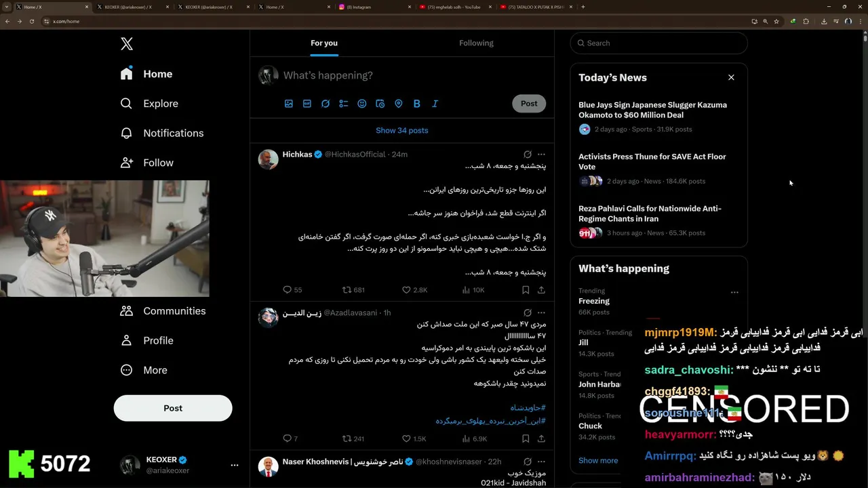Schedule the post with calendar icon
The width and height of the screenshot is (868, 488).
click(380, 104)
